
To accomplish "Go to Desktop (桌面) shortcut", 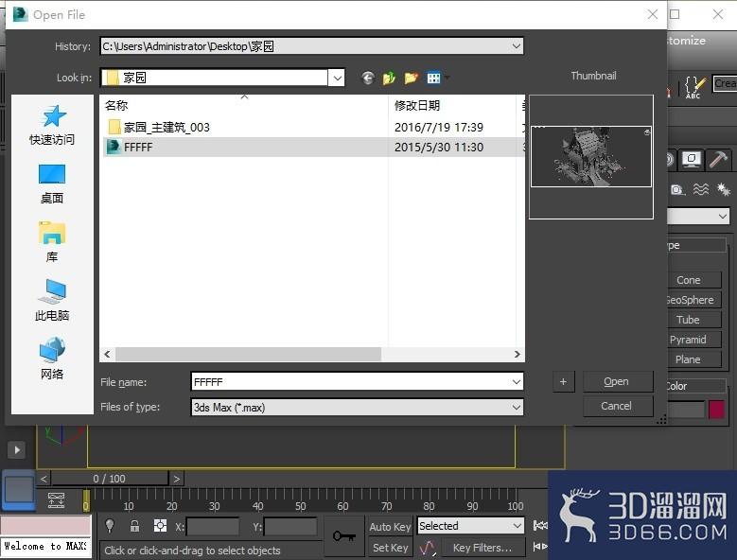I will tap(52, 184).
